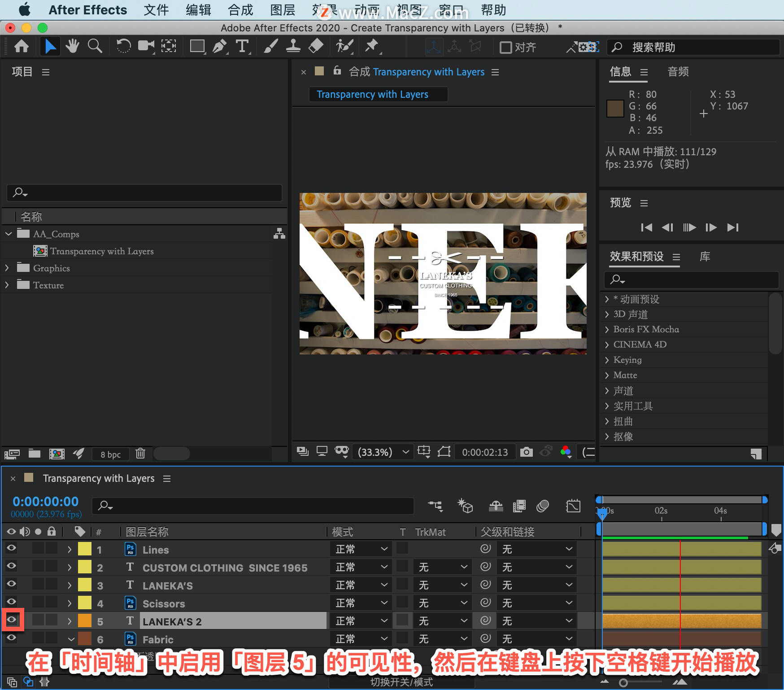Select the Rotation tool
Image resolution: width=784 pixels, height=690 pixels.
(123, 46)
